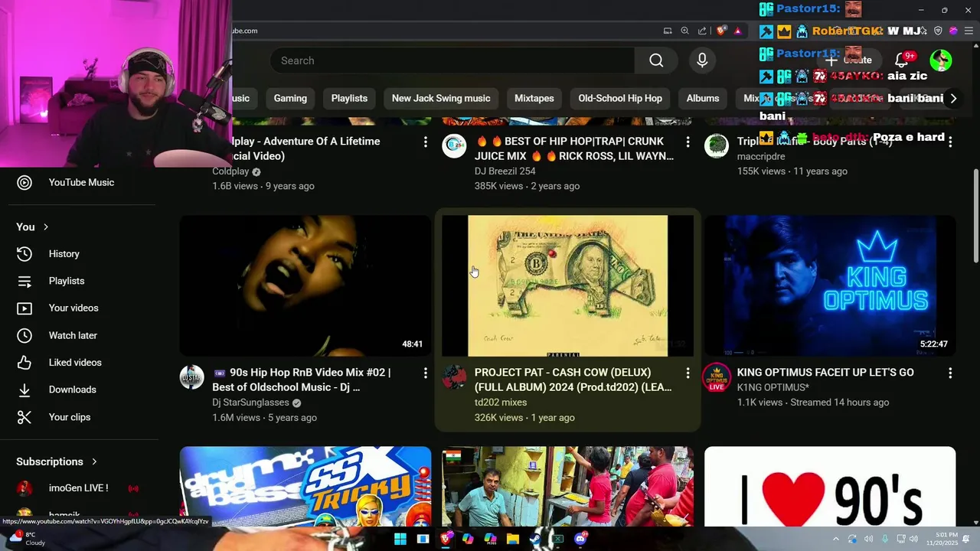
Task: Open the KING OPTIMUS FACEIT UP title link
Action: (825, 373)
